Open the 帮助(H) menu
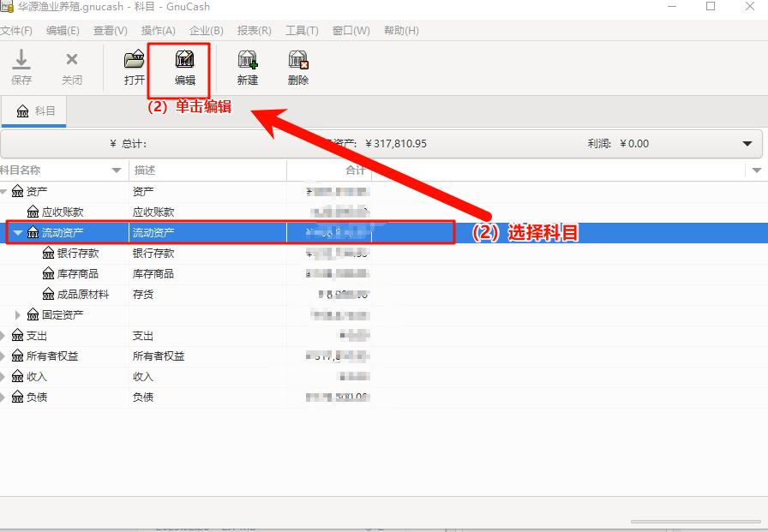Image resolution: width=768 pixels, height=532 pixels. (x=401, y=31)
